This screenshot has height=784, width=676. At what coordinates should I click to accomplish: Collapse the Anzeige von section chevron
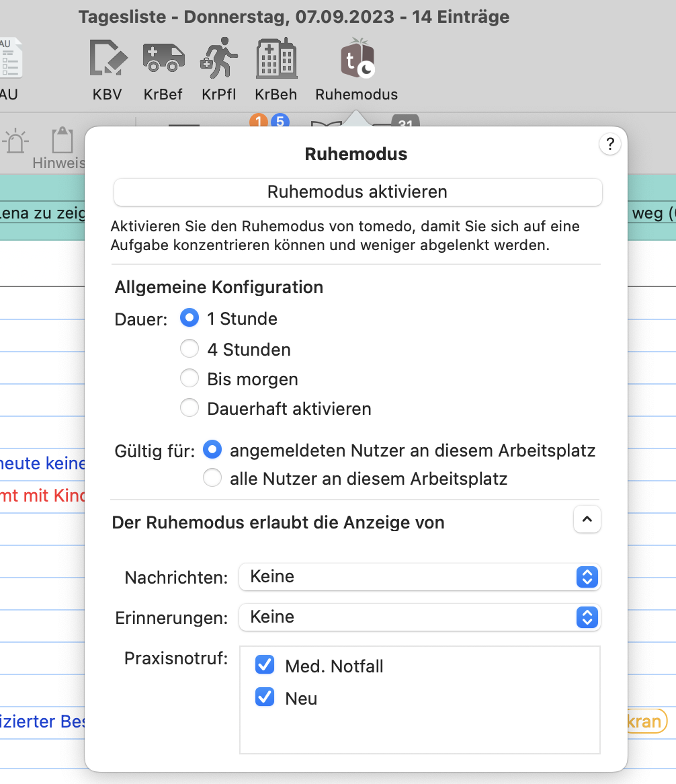(587, 520)
